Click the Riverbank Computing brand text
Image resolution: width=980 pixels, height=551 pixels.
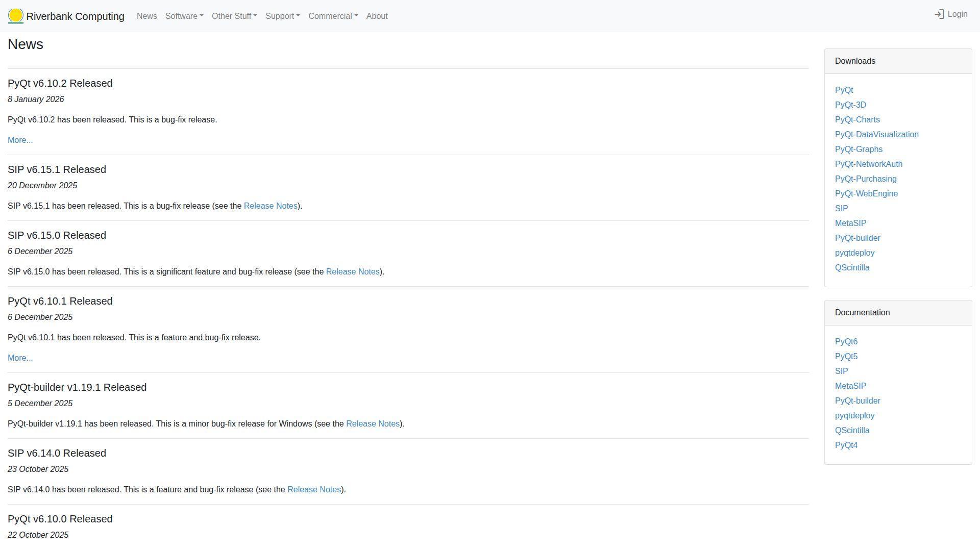75,16
